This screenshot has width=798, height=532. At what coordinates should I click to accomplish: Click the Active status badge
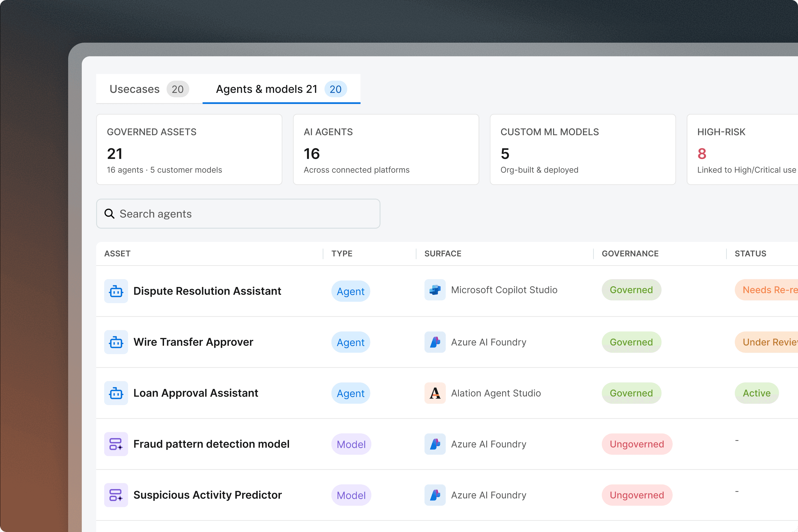pyautogui.click(x=757, y=393)
